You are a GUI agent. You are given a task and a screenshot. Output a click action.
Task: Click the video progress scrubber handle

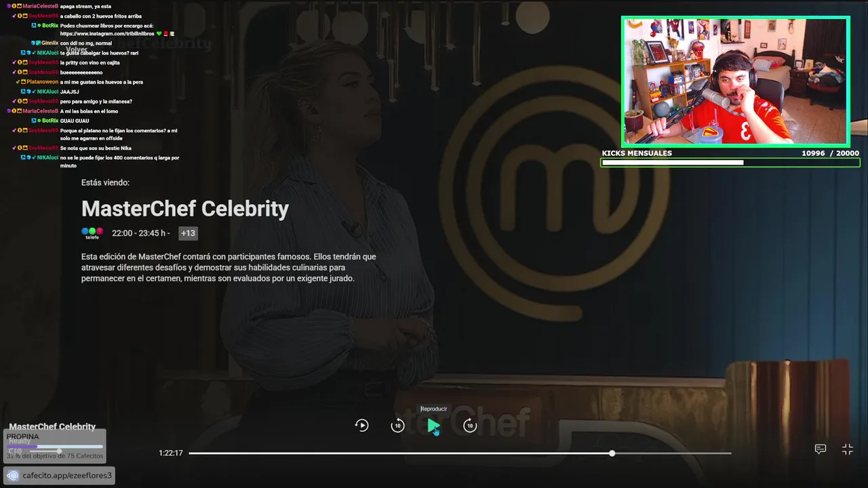pyautogui.click(x=612, y=453)
